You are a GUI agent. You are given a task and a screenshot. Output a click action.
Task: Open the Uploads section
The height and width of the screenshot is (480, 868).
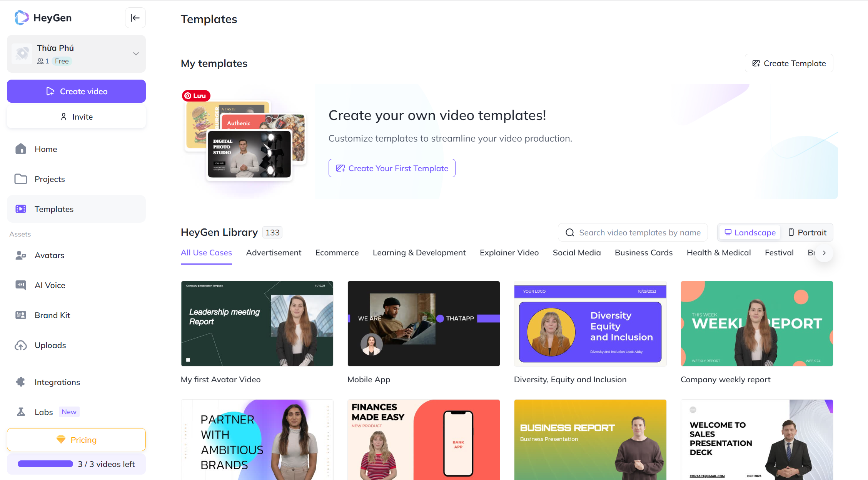tap(50, 345)
